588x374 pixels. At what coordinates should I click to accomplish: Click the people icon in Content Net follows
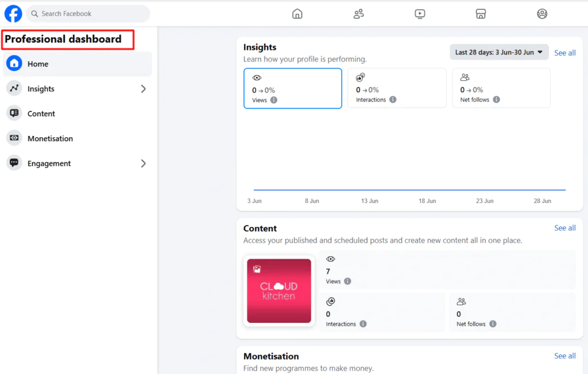click(x=461, y=301)
